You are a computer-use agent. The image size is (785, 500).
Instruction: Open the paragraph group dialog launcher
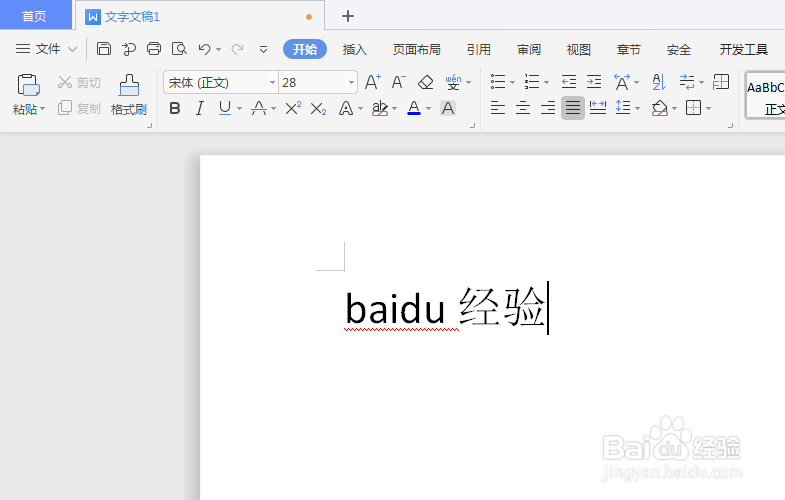click(x=730, y=126)
